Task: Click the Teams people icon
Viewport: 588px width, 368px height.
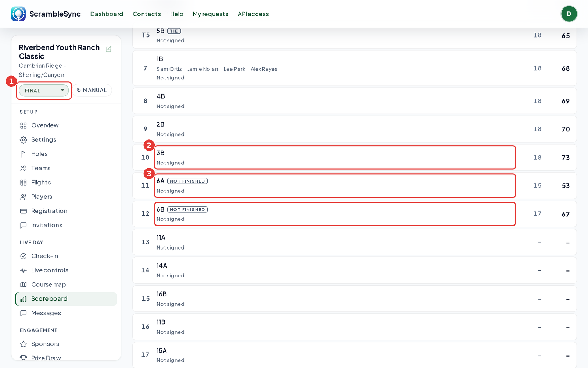Action: 24,168
